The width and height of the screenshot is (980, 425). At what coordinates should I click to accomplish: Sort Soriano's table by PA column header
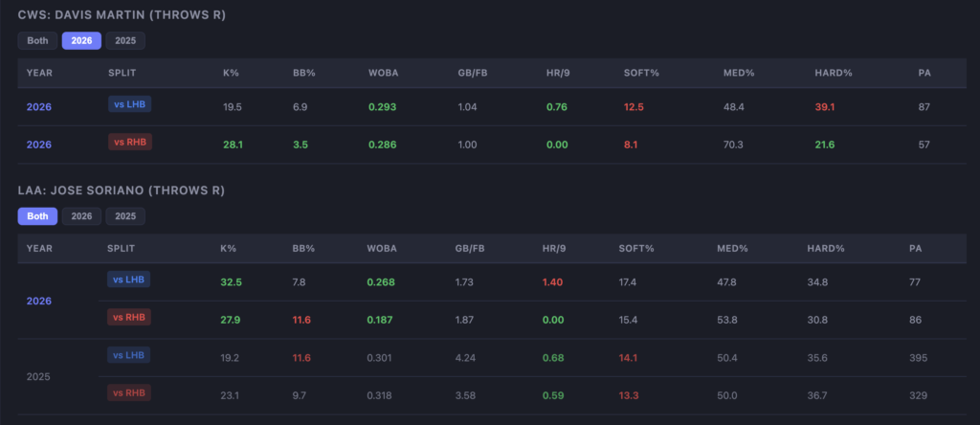point(915,248)
